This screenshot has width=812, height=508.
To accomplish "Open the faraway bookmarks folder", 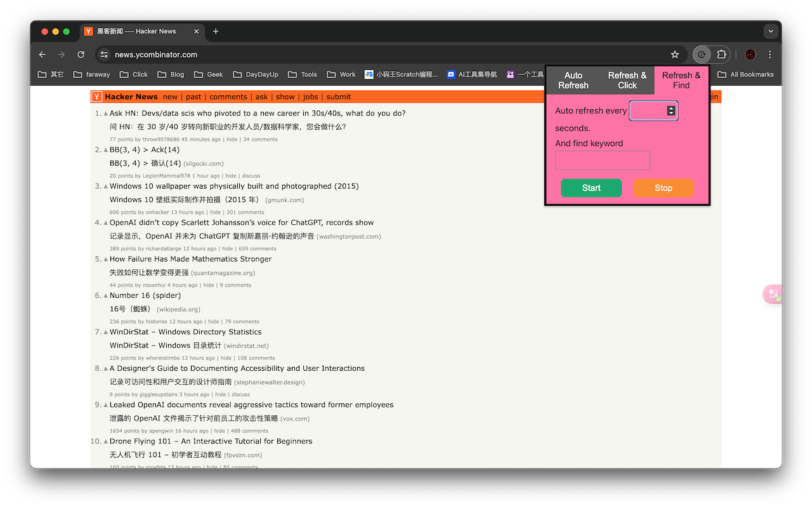I will (91, 74).
